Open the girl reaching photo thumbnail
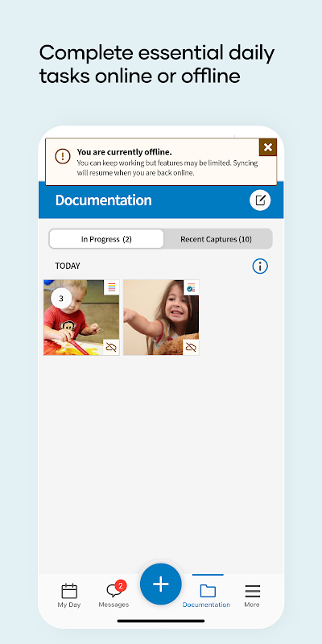Image resolution: width=322 pixels, height=644 pixels. pyautogui.click(x=162, y=317)
